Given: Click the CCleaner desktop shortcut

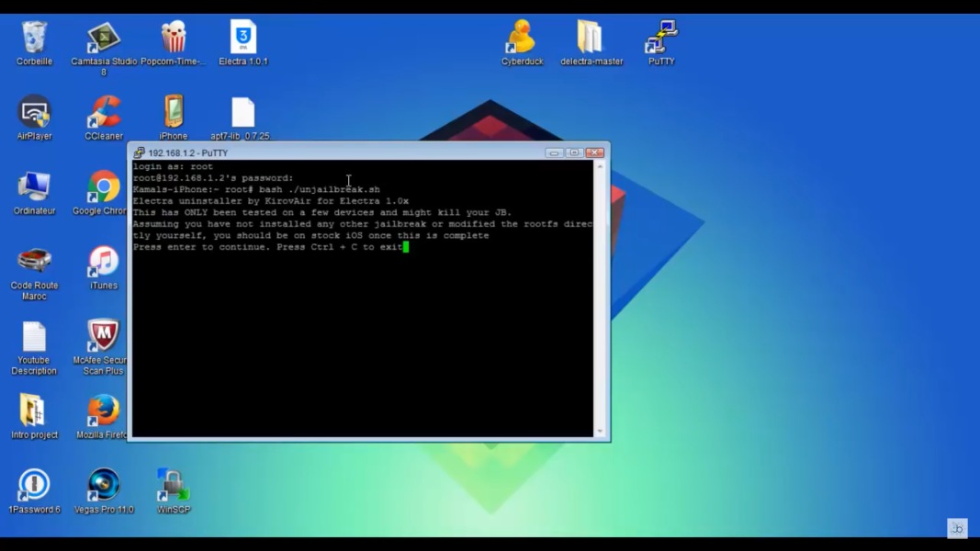Looking at the screenshot, I should [103, 113].
